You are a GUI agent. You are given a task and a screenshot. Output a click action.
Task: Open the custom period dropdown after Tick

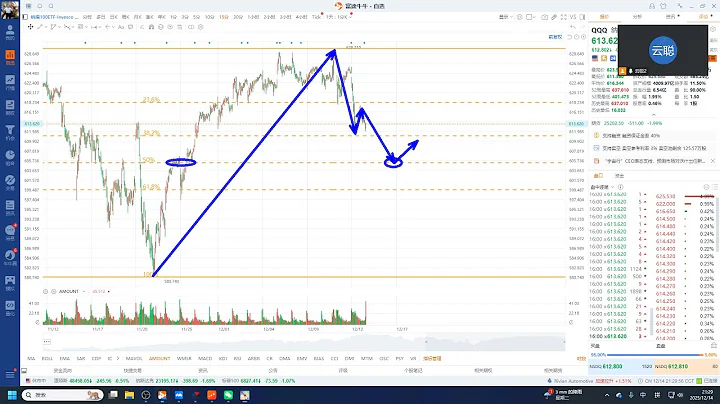point(340,17)
